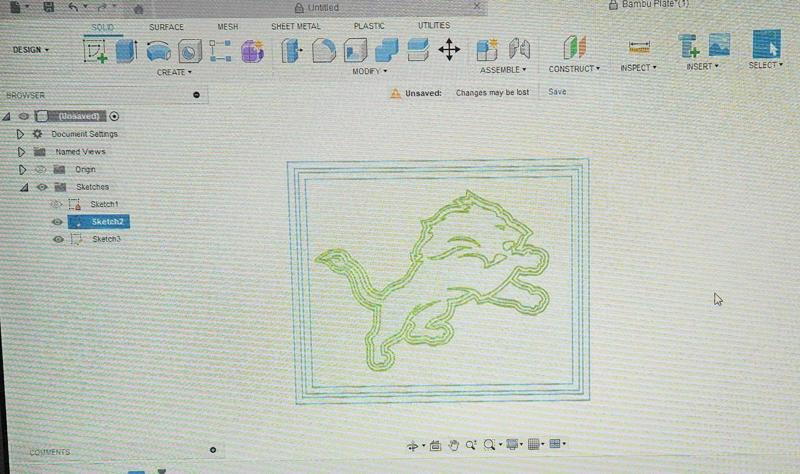Select the Hole tool

coord(190,51)
